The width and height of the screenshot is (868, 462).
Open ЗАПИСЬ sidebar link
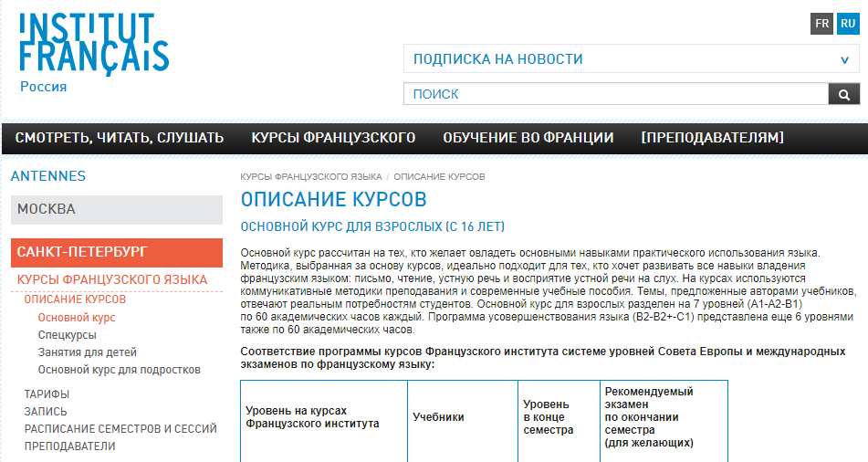coord(46,412)
